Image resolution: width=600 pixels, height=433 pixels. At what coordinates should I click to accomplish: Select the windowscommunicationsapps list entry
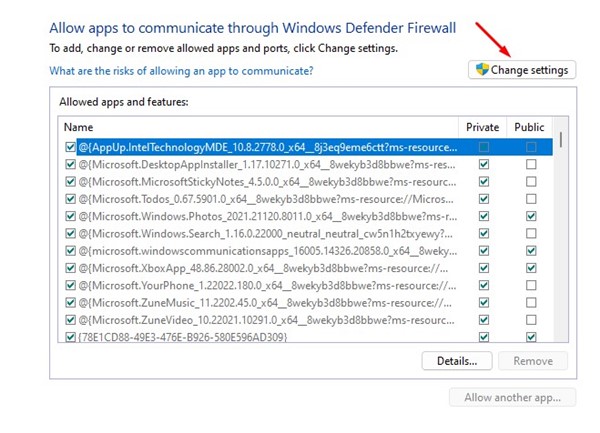point(267,251)
